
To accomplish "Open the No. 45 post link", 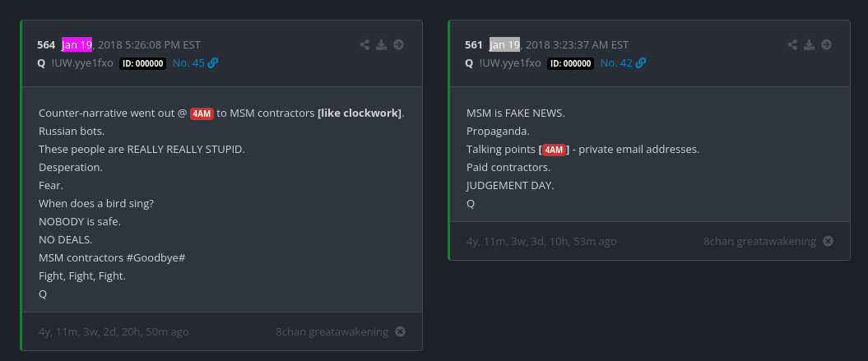I will (x=188, y=63).
